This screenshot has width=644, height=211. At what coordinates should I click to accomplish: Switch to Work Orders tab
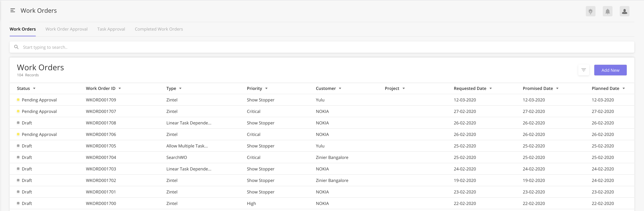click(23, 29)
